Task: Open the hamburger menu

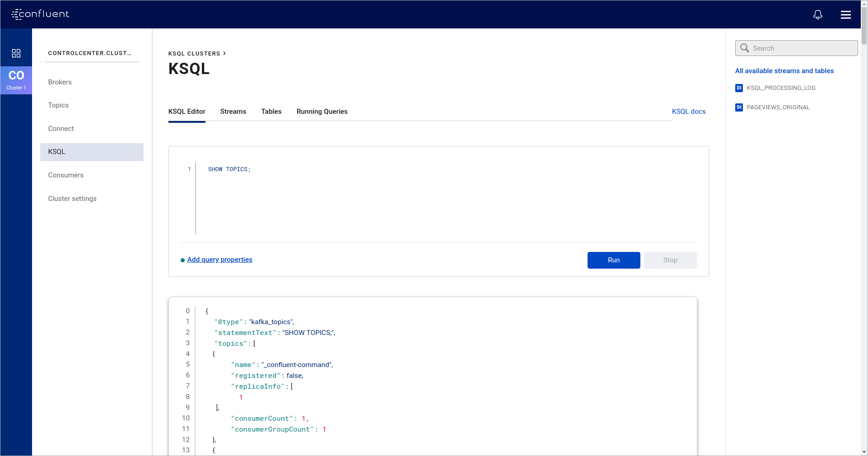Action: point(845,15)
